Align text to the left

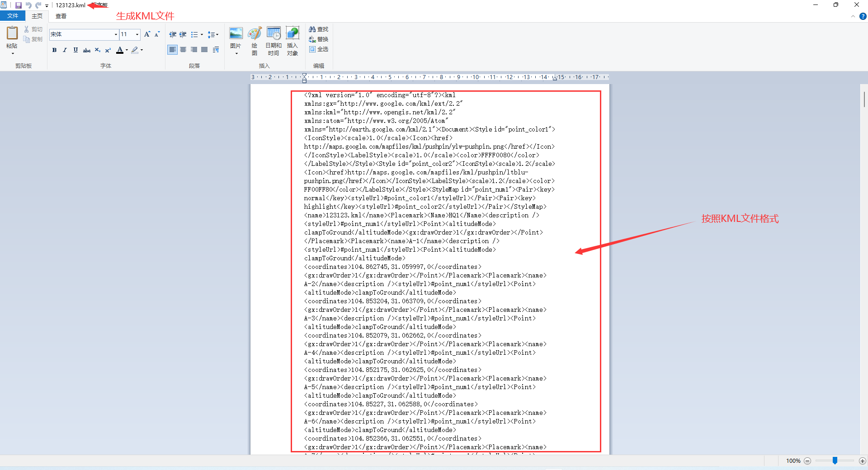pyautogui.click(x=172, y=50)
